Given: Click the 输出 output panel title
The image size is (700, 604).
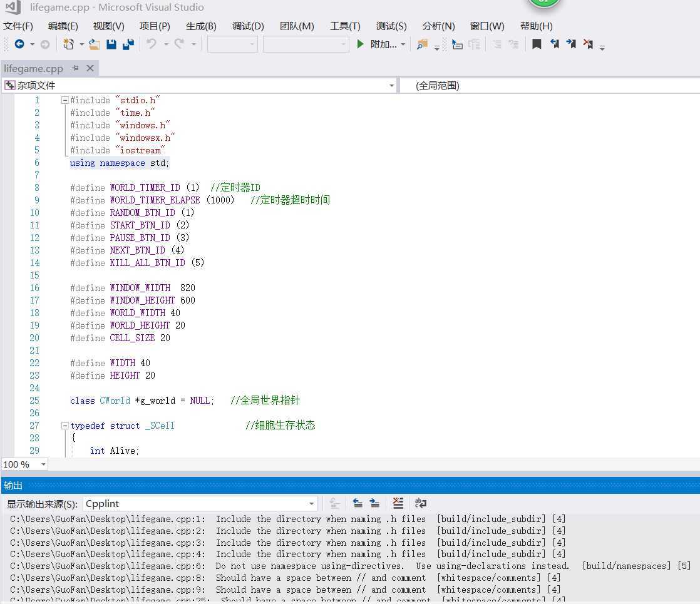Looking at the screenshot, I should [13, 485].
